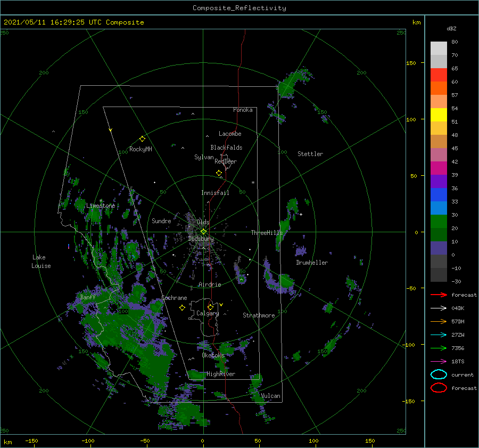This screenshot has width=479, height=448.
Task: Click the green 20 dBZ color swatch
Action: click(x=439, y=222)
